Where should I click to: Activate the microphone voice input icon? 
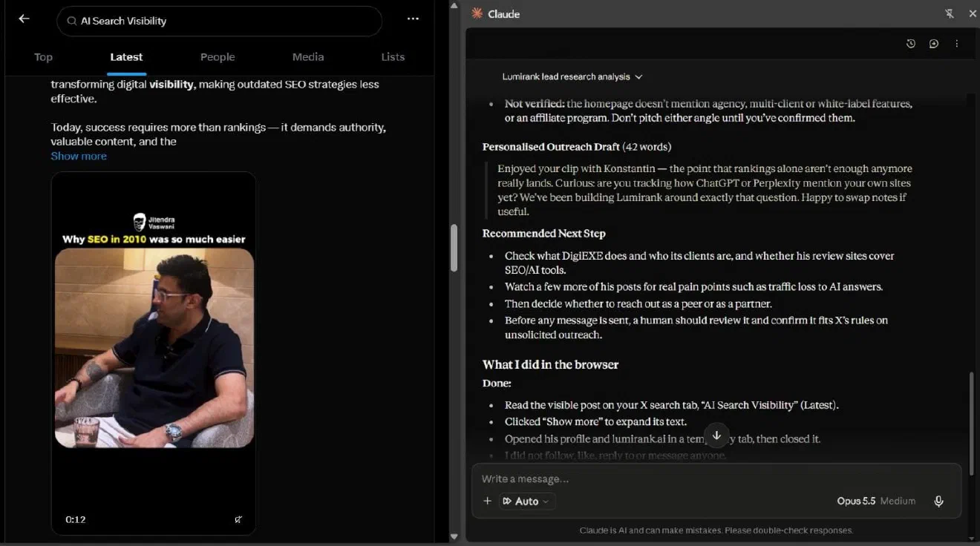tap(938, 501)
